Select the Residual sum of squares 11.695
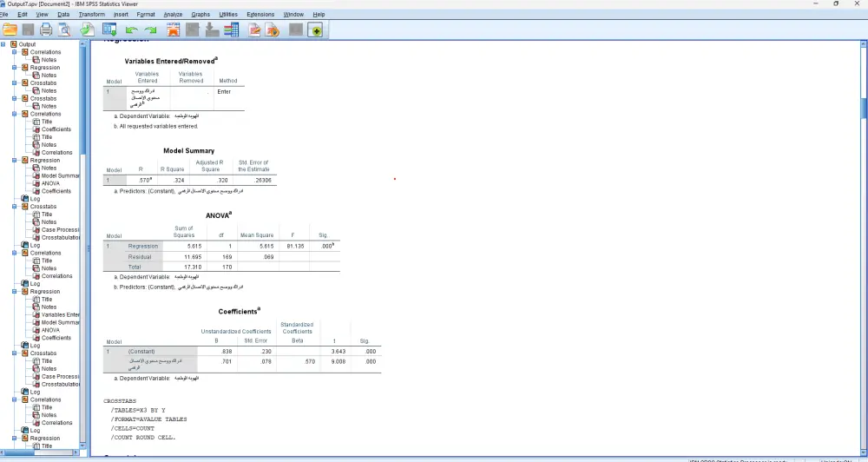Viewport: 868px width, 462px height. coord(186,257)
